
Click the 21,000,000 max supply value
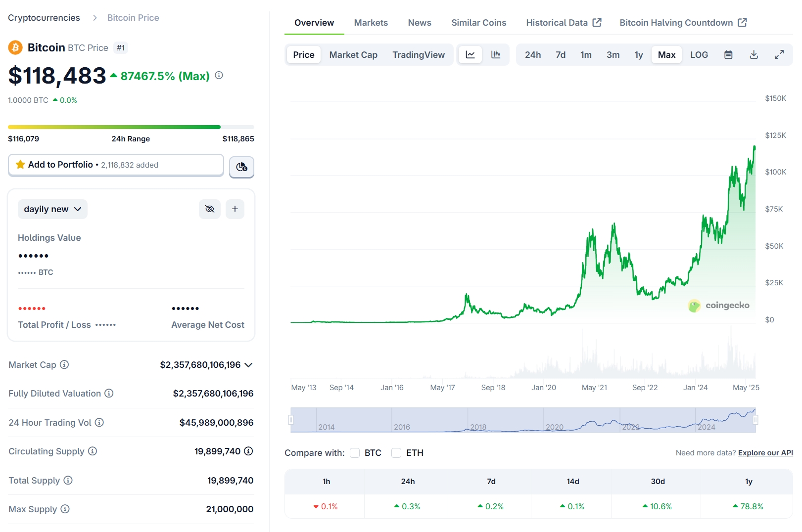230,509
